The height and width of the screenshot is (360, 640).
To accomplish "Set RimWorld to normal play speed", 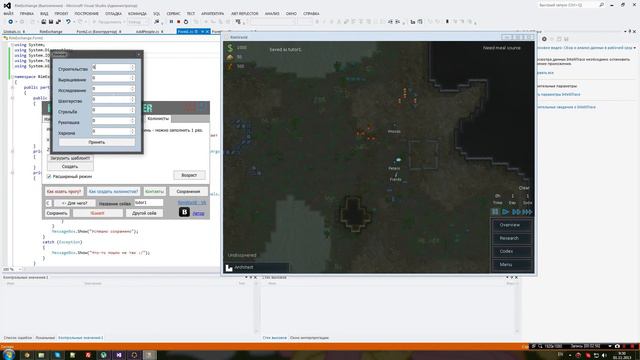I will tap(505, 212).
